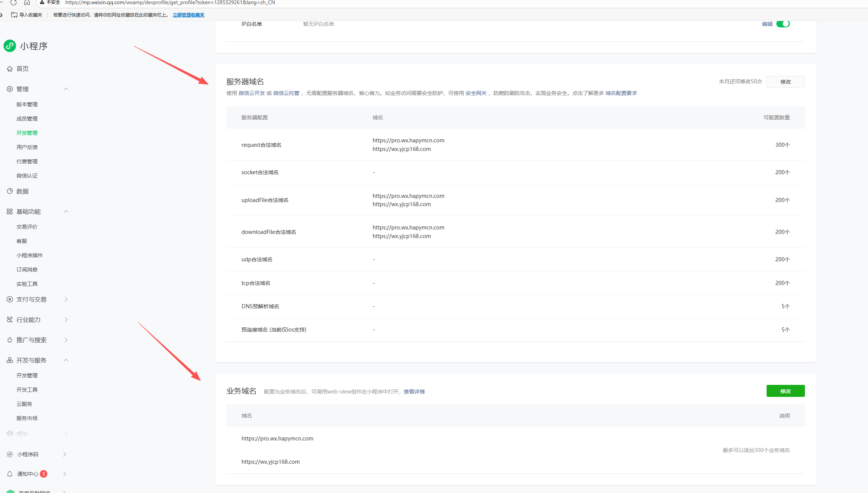The height and width of the screenshot is (493, 868).
Task: Click the 管理 settings hexagon icon
Action: click(x=10, y=89)
